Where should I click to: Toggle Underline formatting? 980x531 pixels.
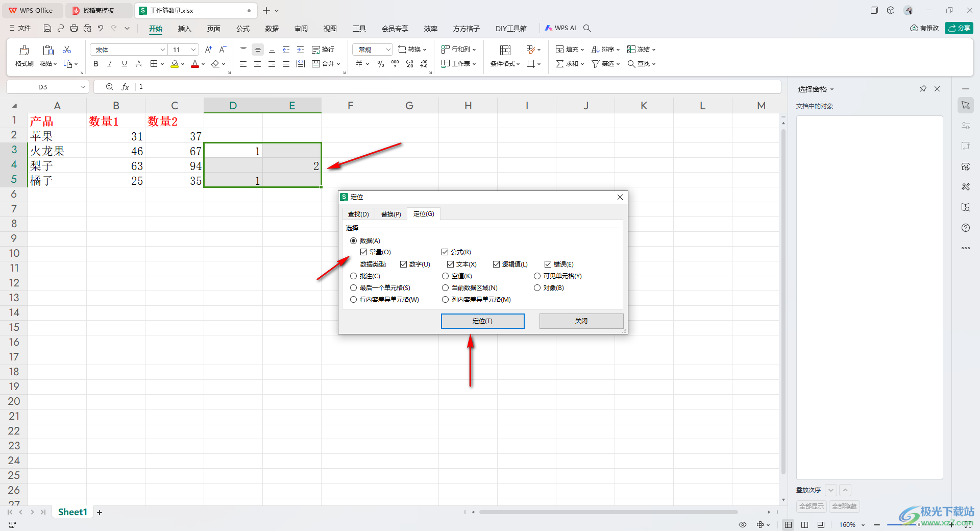124,64
